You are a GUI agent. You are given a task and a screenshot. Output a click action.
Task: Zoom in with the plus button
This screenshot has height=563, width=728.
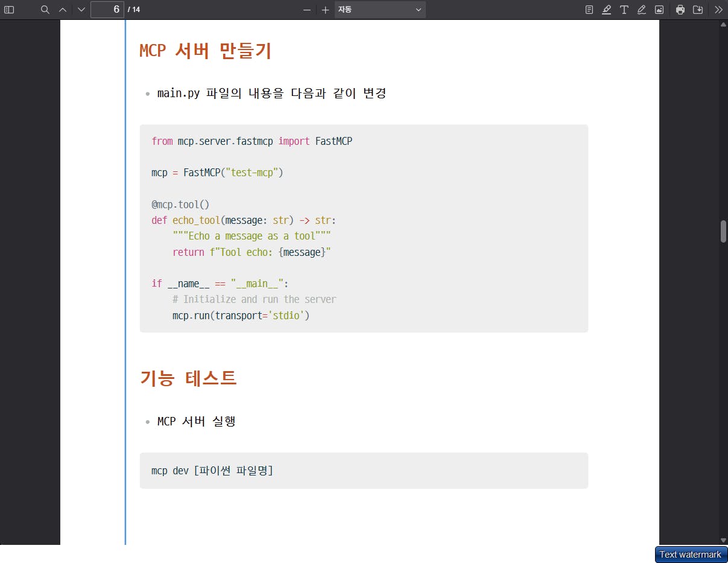(x=325, y=10)
